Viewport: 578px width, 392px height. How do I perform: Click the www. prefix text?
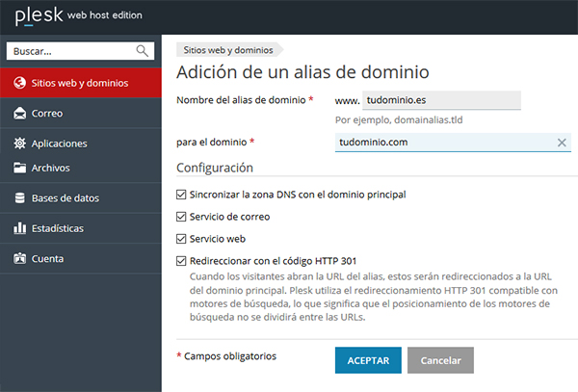click(347, 101)
